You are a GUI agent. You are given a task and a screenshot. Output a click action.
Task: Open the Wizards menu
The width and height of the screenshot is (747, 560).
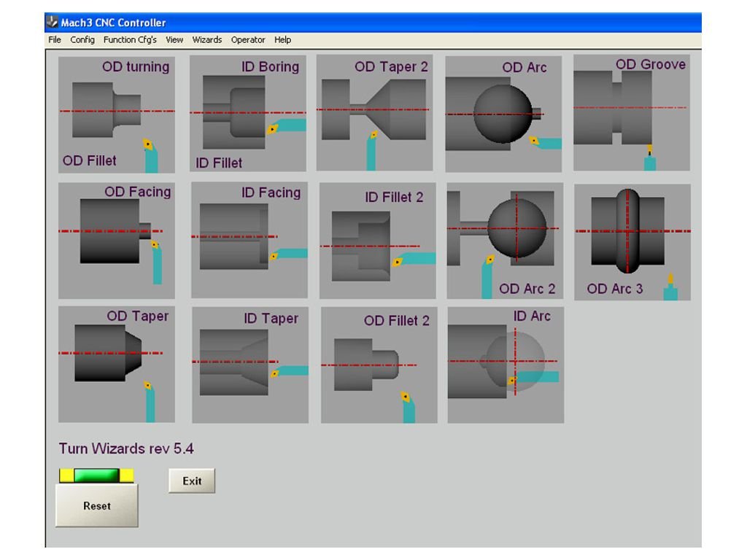tap(206, 40)
